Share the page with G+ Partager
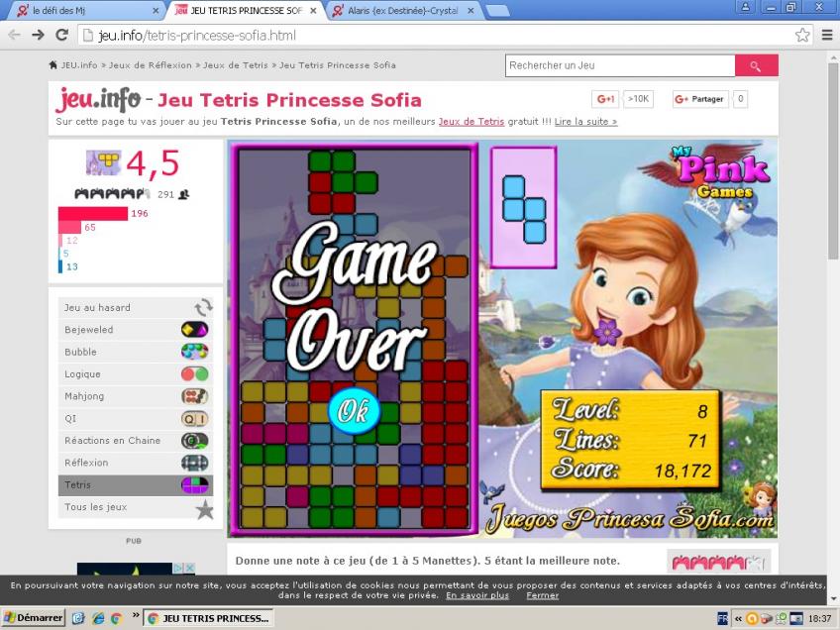 pos(699,99)
